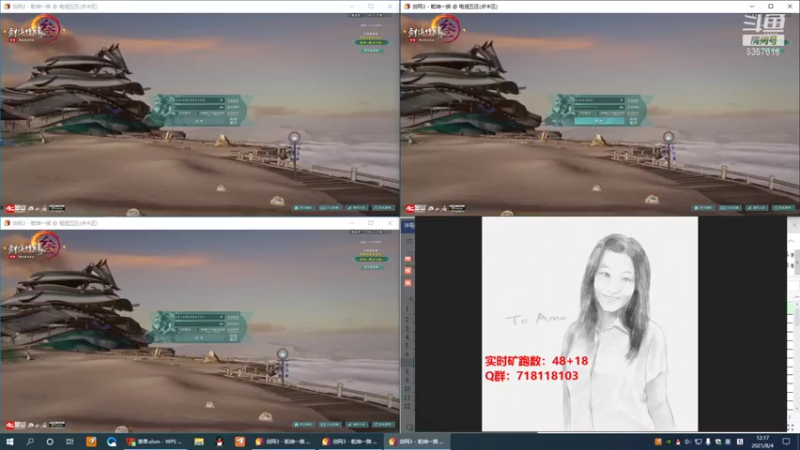Open File Explorer on taskbar

(199, 441)
